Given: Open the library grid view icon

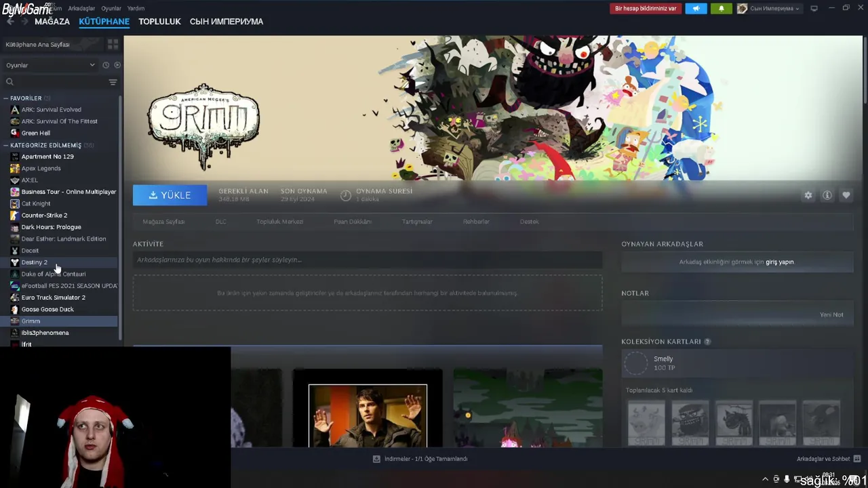Looking at the screenshot, I should click(x=113, y=44).
